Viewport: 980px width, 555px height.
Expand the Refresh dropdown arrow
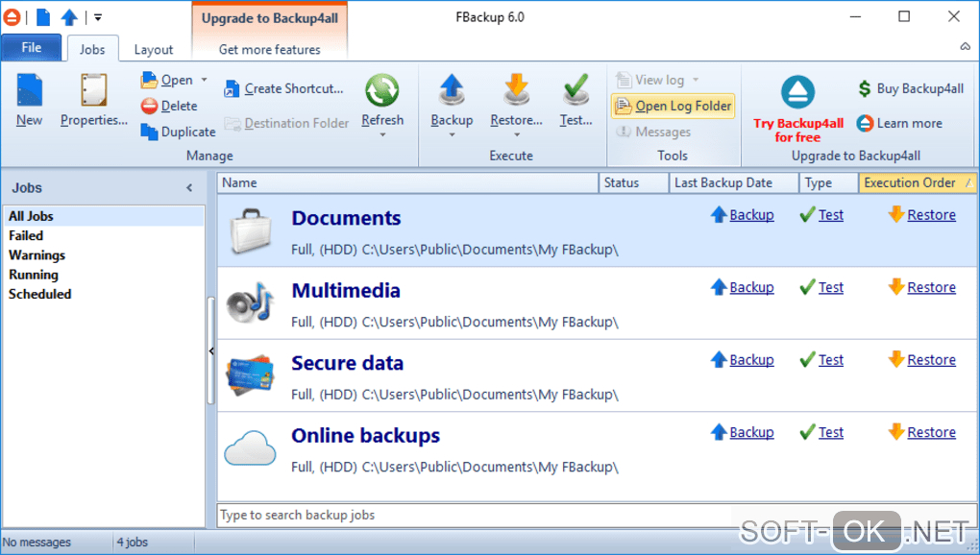coord(382,134)
